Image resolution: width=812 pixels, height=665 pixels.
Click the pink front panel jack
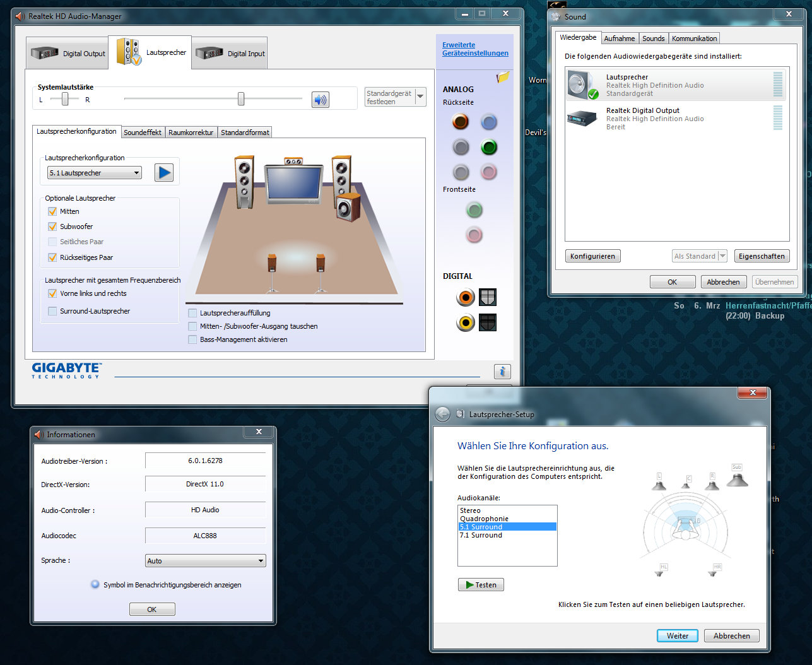[474, 235]
